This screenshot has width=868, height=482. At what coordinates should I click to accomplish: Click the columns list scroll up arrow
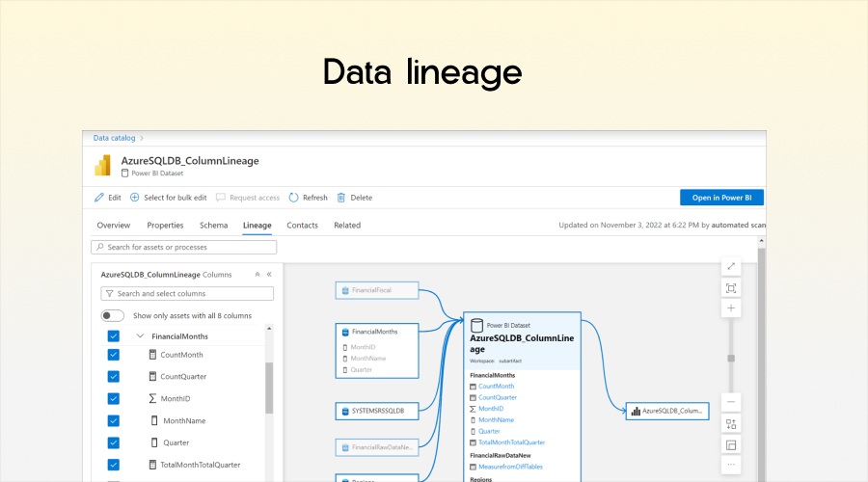coord(269,329)
